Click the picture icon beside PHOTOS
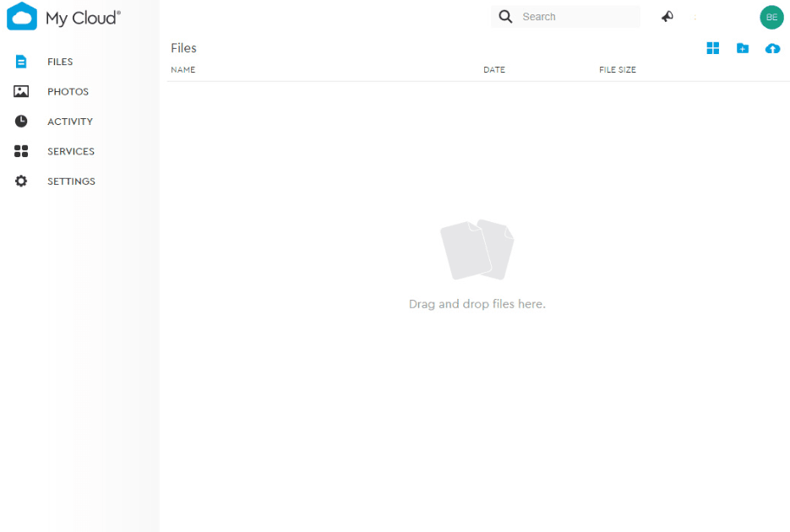Image resolution: width=790 pixels, height=532 pixels. [x=22, y=91]
